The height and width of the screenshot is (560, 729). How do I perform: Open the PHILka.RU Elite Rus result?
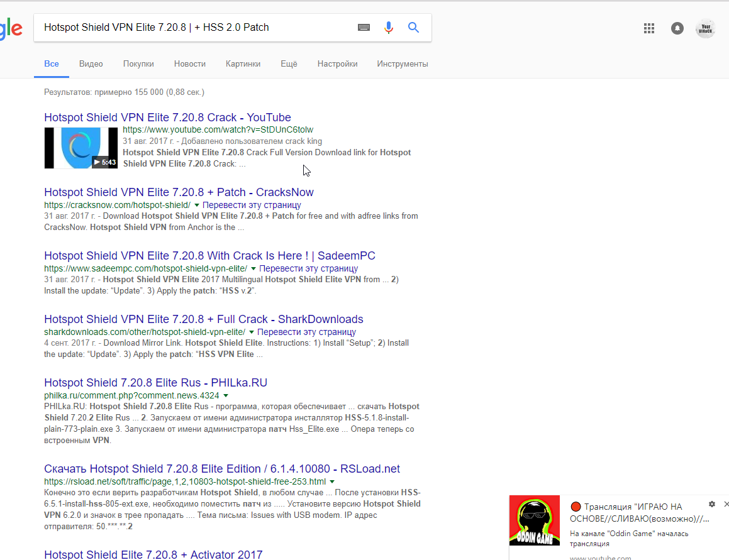click(x=156, y=383)
